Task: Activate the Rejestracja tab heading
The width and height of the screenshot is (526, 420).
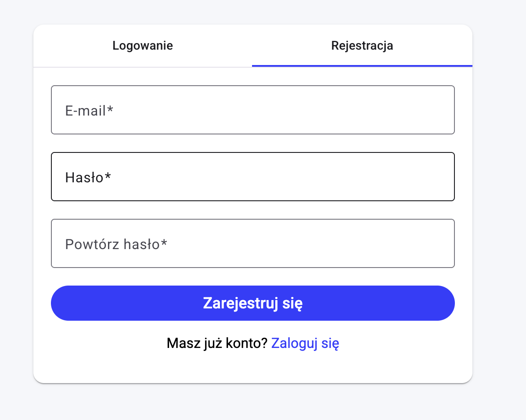Action: click(x=362, y=45)
